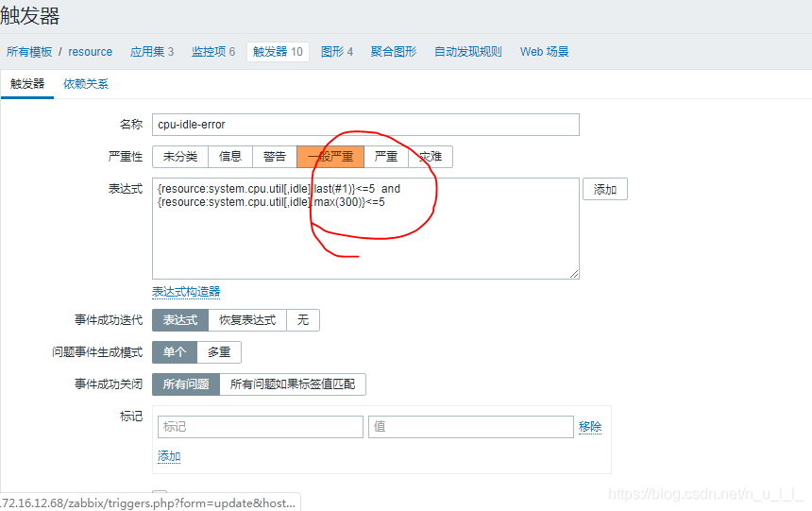Click 添加 button beside the expression box
Viewport: 812px width, 511px height.
(x=605, y=189)
